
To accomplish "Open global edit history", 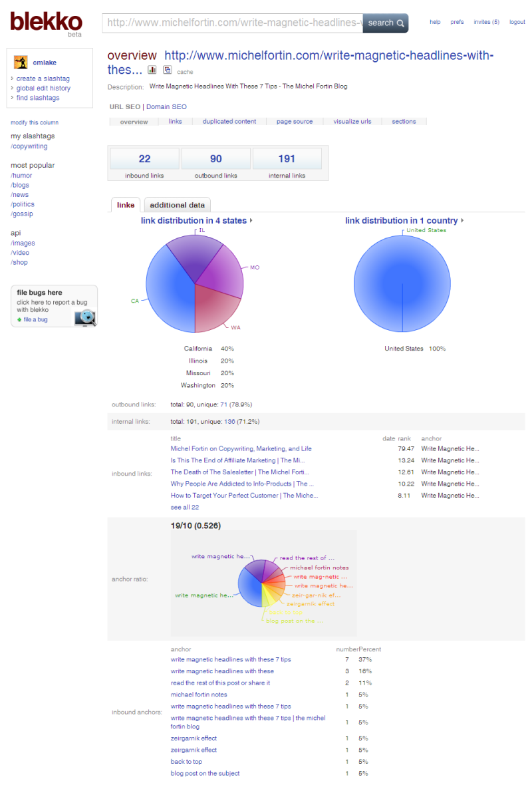I will [43, 88].
